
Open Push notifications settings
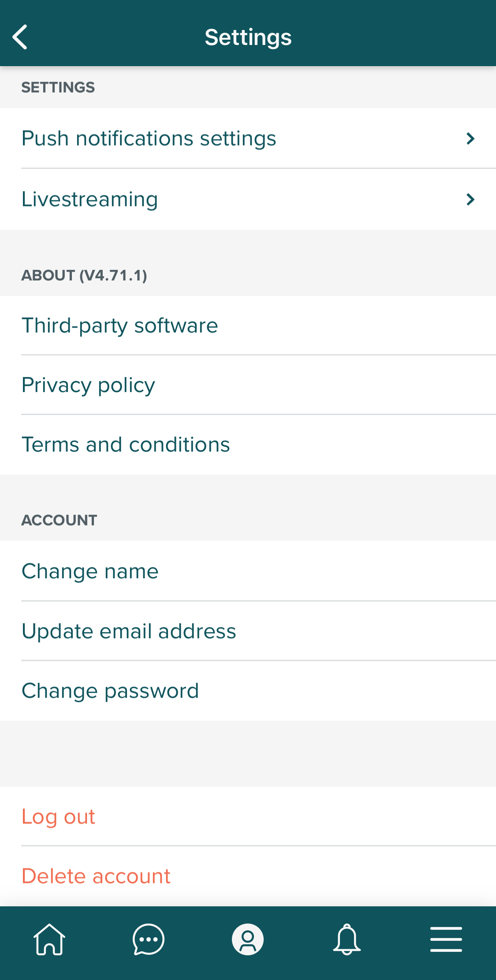149,138
